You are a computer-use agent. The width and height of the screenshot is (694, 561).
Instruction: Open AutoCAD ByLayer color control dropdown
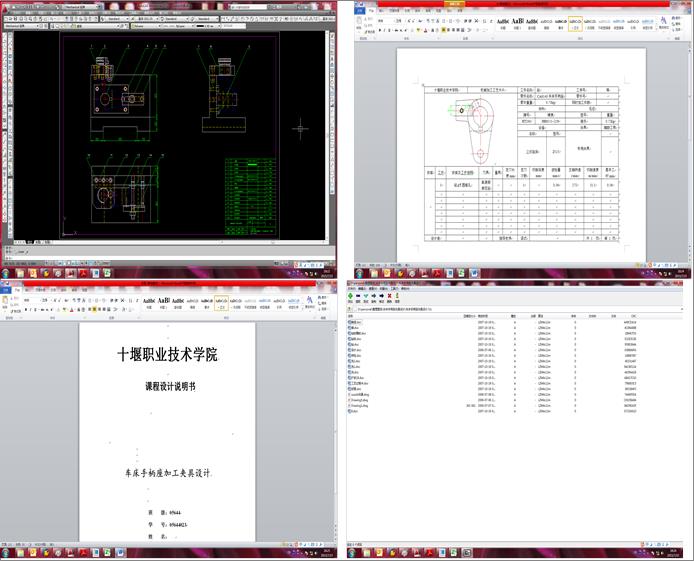pyautogui.click(x=145, y=26)
